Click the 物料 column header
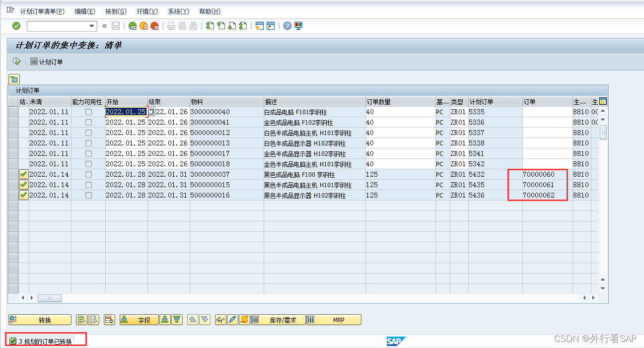The width and height of the screenshot is (644, 348). click(227, 102)
